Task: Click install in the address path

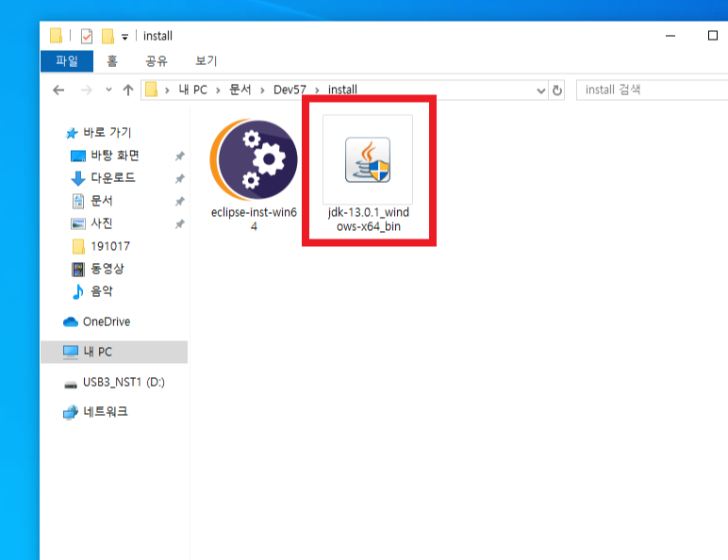Action: [342, 90]
